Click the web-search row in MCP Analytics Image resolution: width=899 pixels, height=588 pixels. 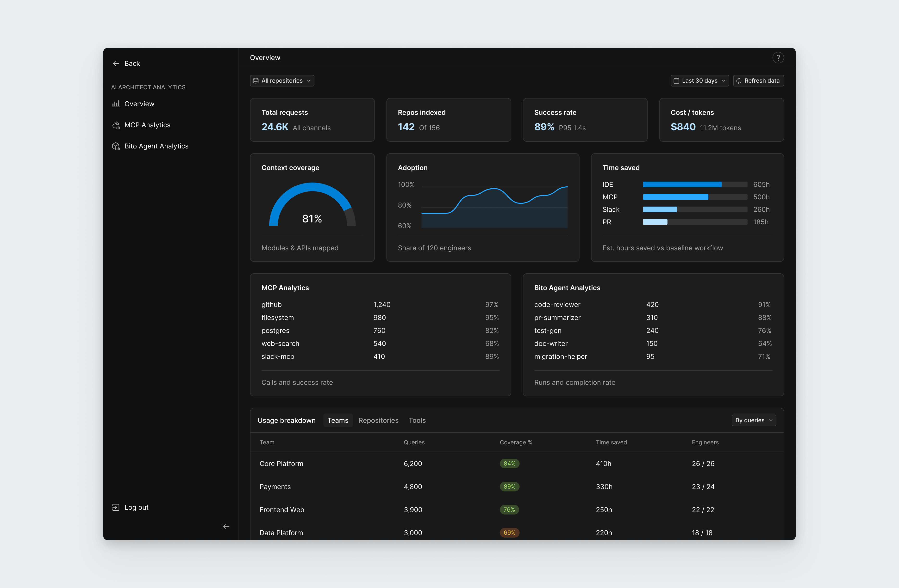380,343
